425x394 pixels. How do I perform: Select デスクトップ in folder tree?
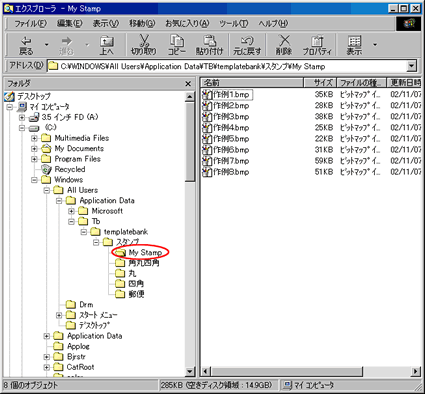(x=34, y=96)
